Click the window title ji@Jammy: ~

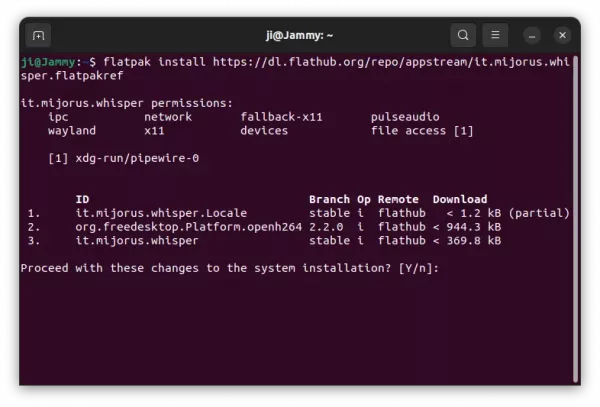point(300,35)
